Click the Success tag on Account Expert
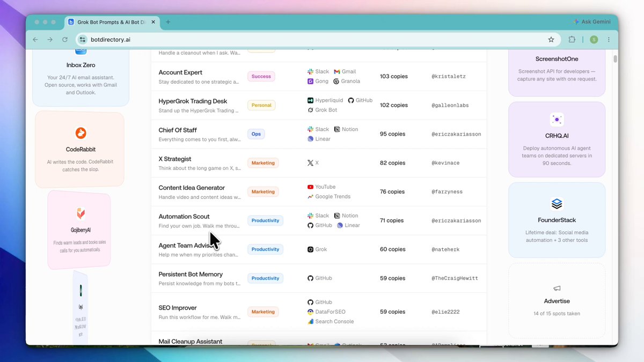Image resolution: width=644 pixels, height=362 pixels. click(261, 76)
